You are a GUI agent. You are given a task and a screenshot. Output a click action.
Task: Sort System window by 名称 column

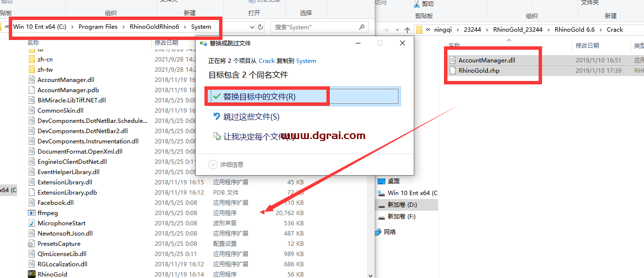pos(33,42)
